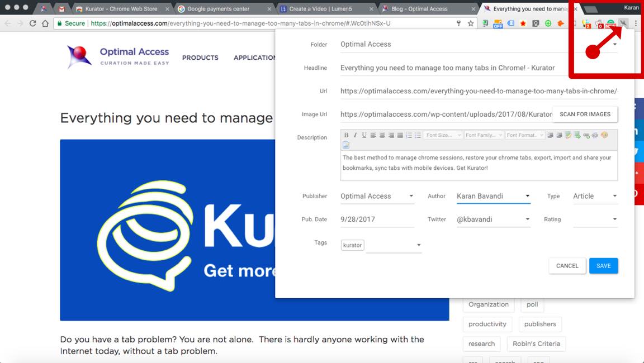Open Font Family dropdown
Viewport: 644px width, 363px height.
[484, 135]
